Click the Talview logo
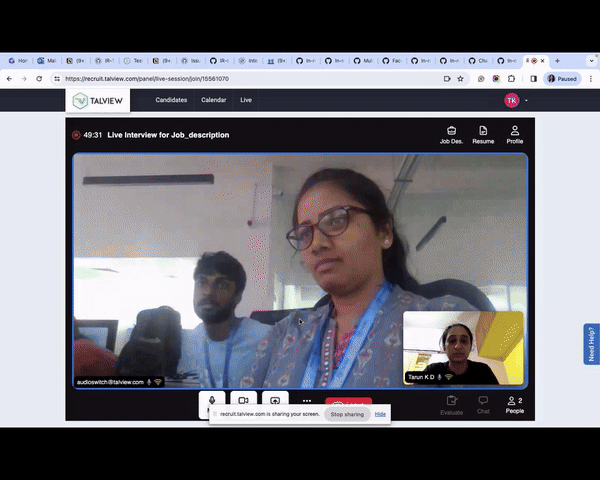Image resolution: width=600 pixels, height=480 pixels. coord(98,101)
